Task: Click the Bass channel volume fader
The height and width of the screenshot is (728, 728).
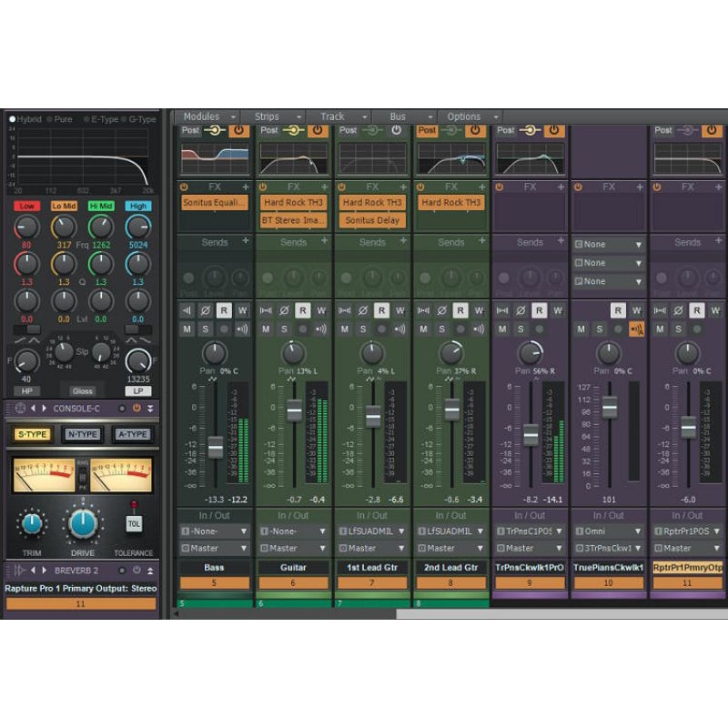Action: coord(214,446)
